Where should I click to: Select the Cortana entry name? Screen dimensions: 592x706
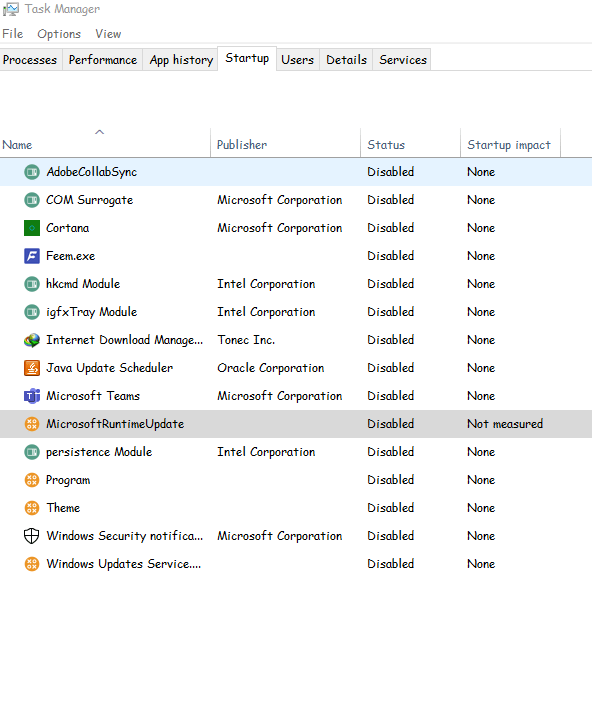coord(68,228)
